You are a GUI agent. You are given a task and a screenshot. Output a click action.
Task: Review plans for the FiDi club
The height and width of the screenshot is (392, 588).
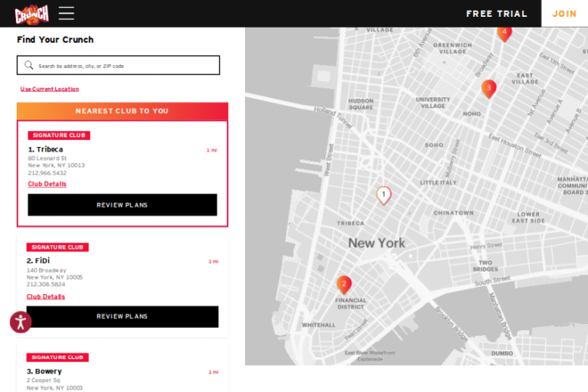(x=122, y=316)
